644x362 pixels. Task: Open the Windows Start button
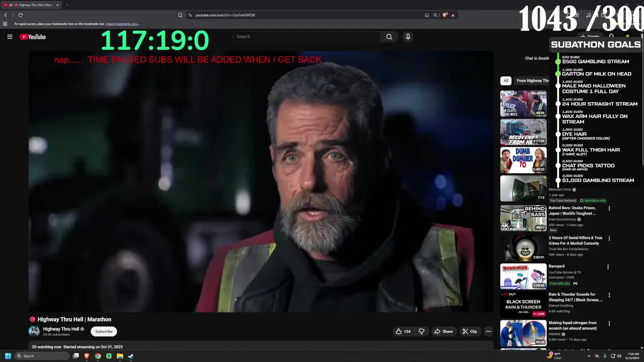pos(8,356)
